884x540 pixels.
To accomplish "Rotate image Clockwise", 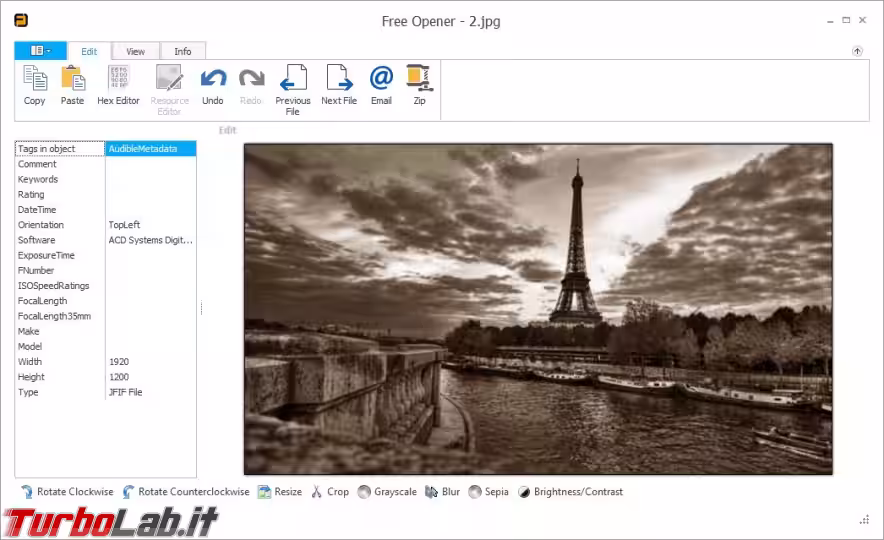I will coord(68,492).
